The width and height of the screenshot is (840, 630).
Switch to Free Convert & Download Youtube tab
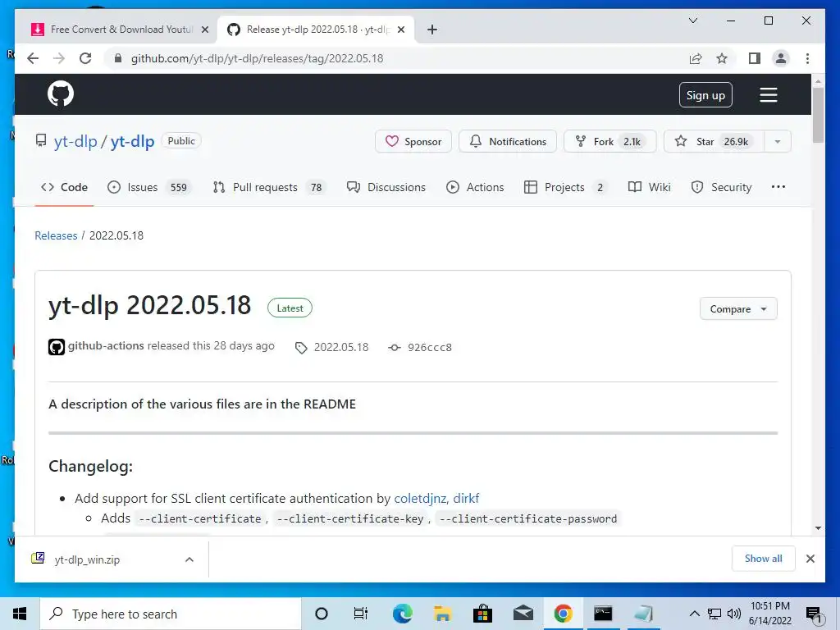118,30
